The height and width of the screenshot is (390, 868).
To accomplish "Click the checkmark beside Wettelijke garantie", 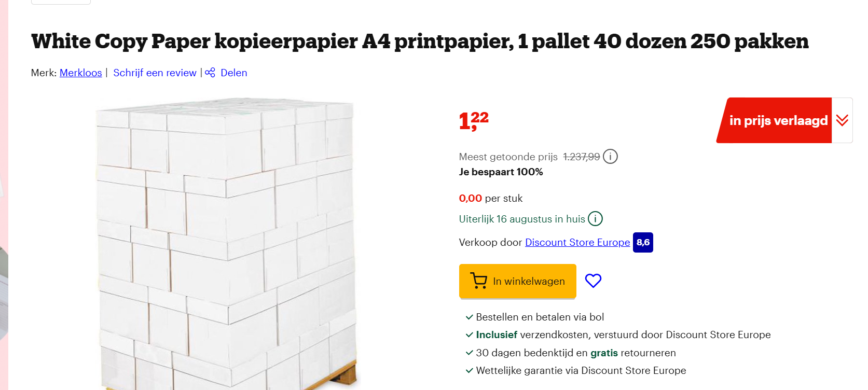I will point(470,370).
